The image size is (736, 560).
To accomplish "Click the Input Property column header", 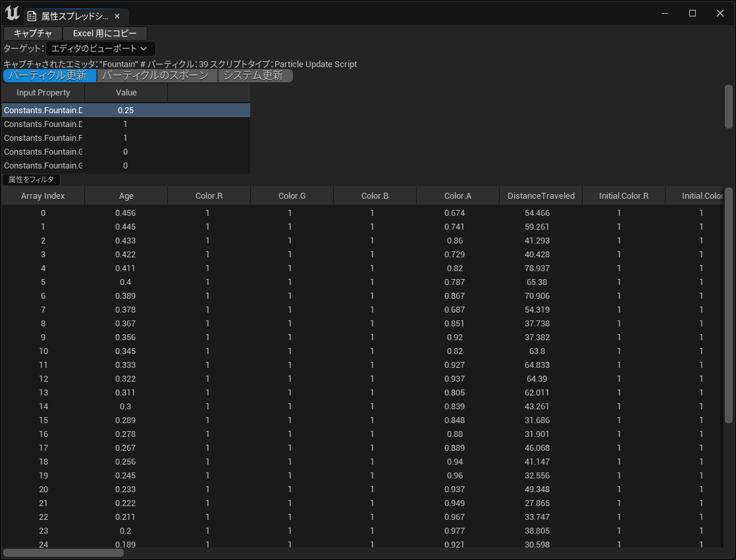I will [43, 93].
